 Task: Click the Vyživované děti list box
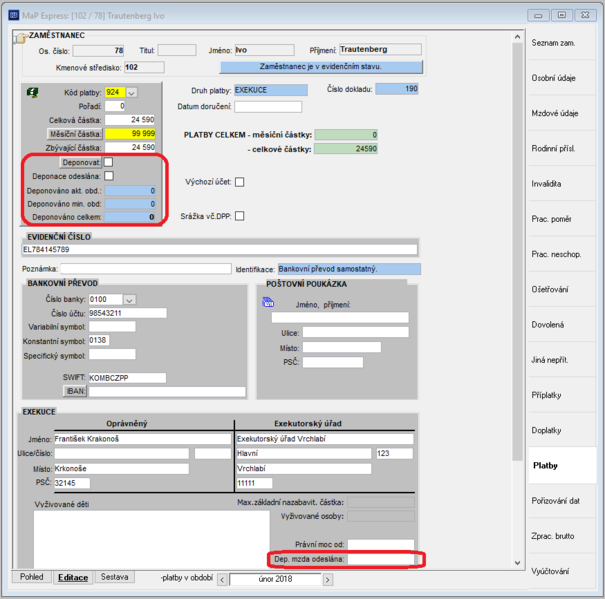click(x=151, y=540)
